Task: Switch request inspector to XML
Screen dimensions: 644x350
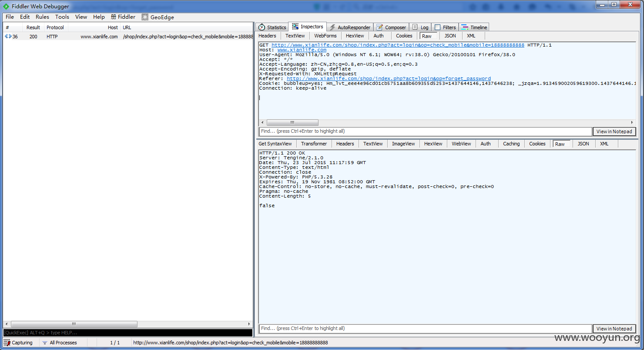Action: coord(471,36)
